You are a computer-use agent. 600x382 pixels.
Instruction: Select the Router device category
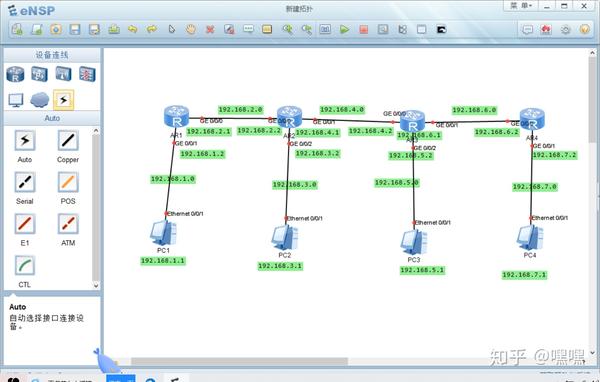click(15, 74)
